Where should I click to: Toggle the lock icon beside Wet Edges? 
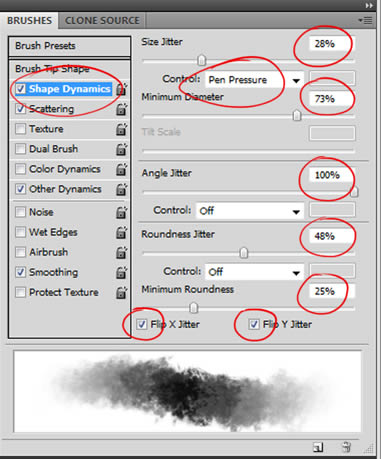[x=121, y=232]
